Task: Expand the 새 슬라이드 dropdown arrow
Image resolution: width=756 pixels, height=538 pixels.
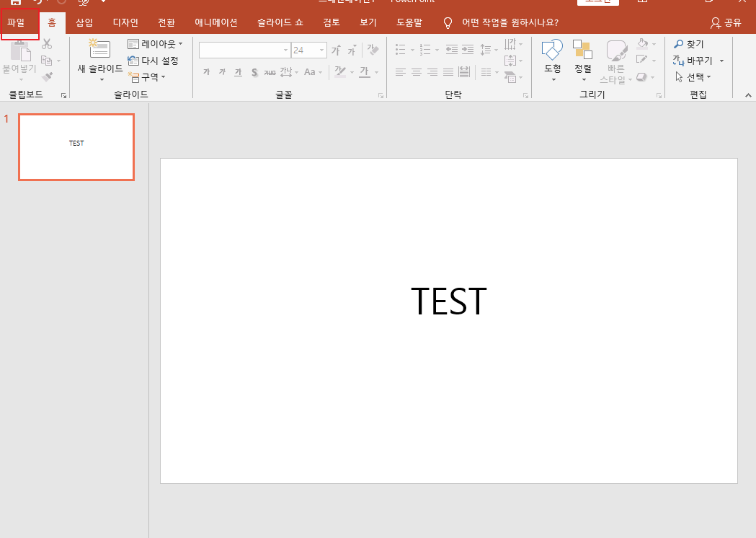Action: coord(102,79)
